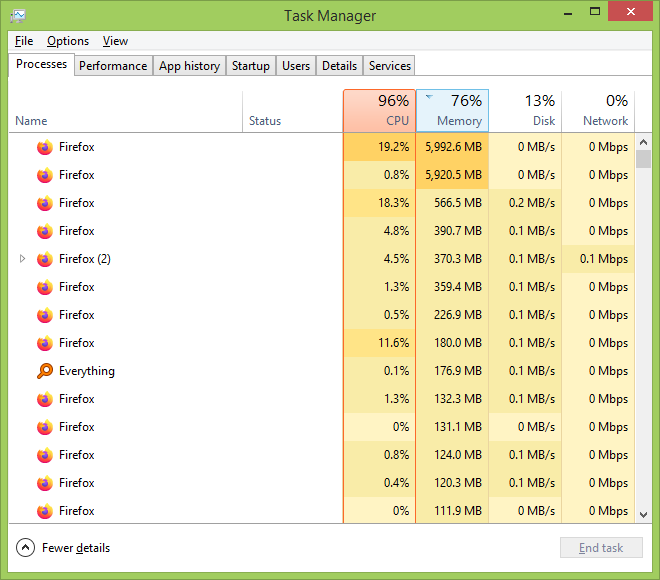This screenshot has width=660, height=580.
Task: Click the End task button
Action: (x=601, y=548)
